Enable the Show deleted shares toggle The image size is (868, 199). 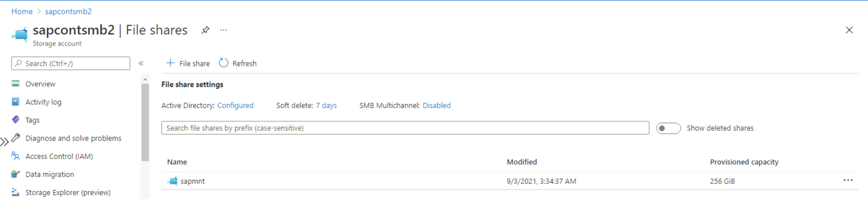(x=668, y=128)
